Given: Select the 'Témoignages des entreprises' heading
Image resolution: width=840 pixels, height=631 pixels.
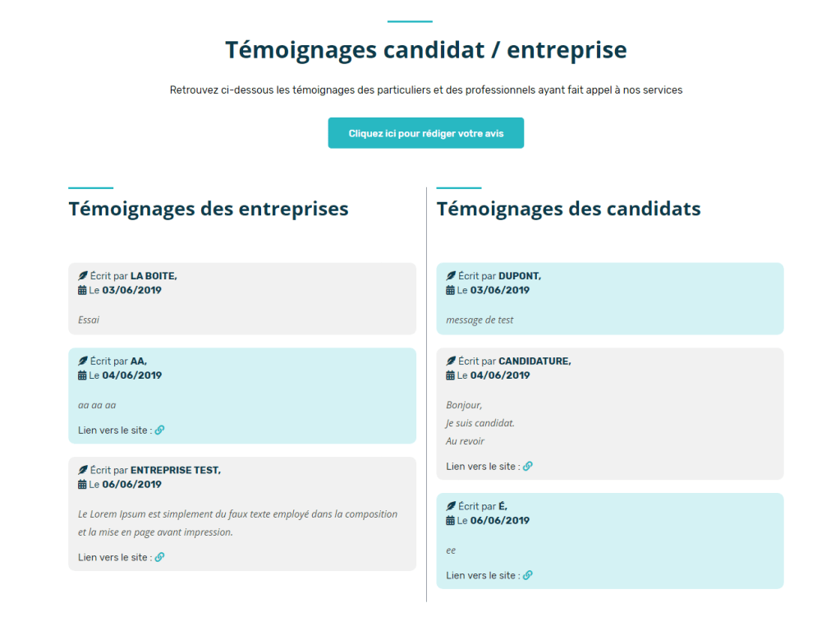Looking at the screenshot, I should 209,209.
